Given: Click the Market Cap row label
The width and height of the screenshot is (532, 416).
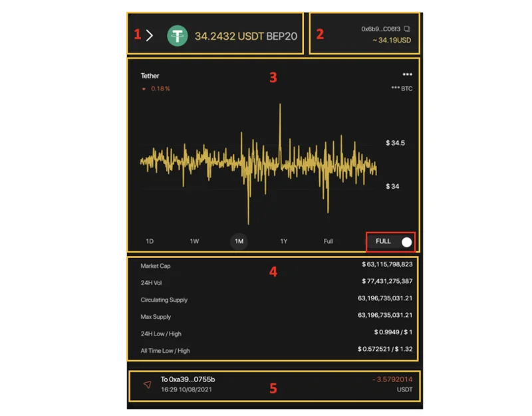Looking at the screenshot, I should [x=156, y=266].
